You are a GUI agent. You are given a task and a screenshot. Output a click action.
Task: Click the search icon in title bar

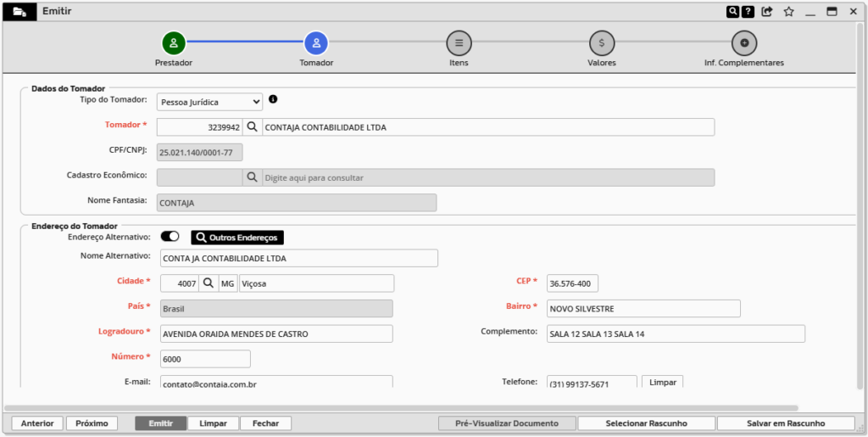pos(732,12)
